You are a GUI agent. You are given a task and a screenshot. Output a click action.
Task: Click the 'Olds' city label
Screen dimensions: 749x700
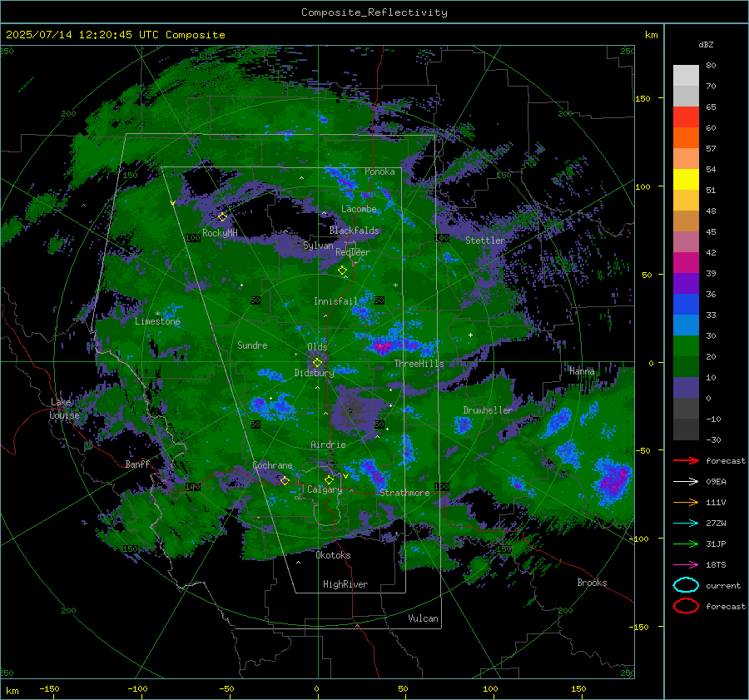[x=317, y=346]
